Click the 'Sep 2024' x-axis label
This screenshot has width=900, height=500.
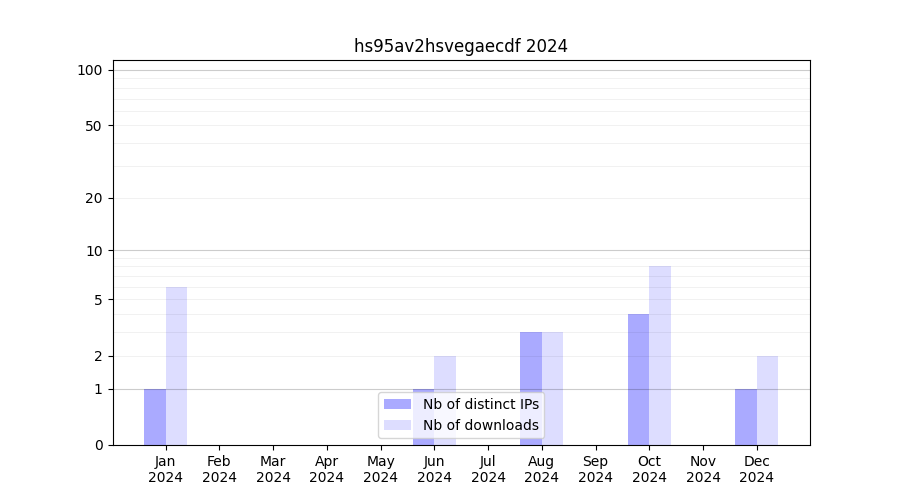click(x=595, y=469)
